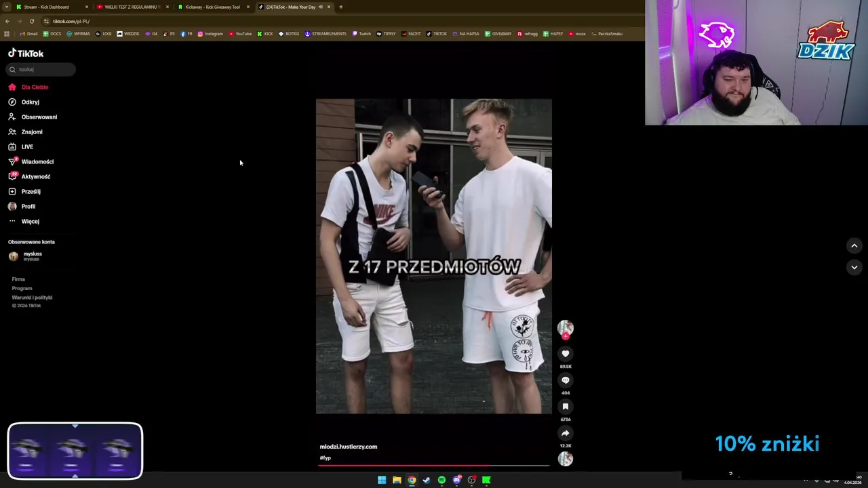Open the tab search dropdown
The image size is (868, 488).
7,7
